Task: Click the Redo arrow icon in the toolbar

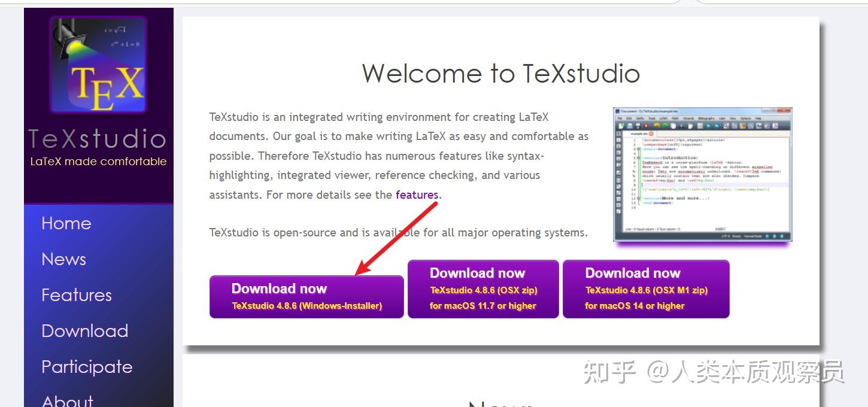Action: click(666, 125)
